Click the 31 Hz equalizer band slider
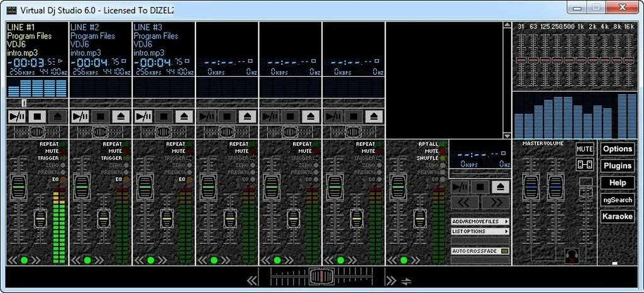 pyautogui.click(x=521, y=60)
